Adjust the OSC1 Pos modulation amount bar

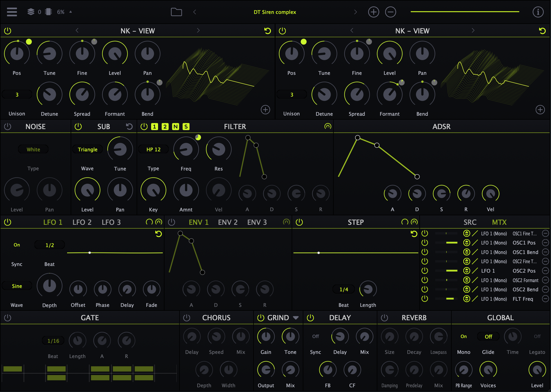point(446,243)
